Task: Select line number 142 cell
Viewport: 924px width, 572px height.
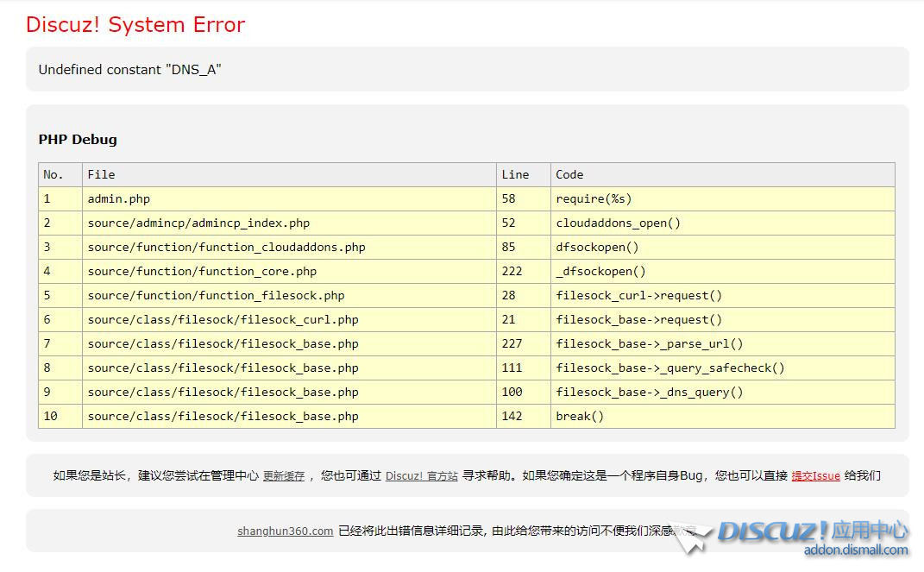Action: click(x=524, y=417)
